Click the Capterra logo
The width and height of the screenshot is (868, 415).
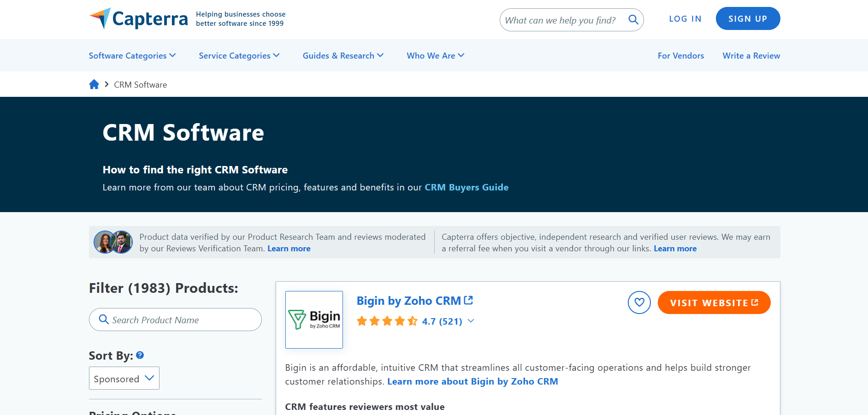coord(138,19)
